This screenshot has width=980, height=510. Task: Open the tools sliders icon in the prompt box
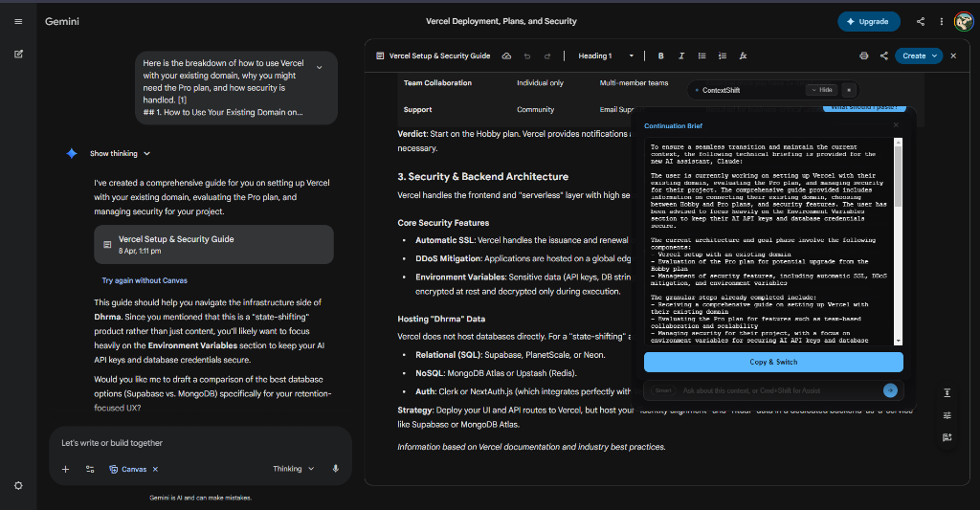click(x=89, y=469)
